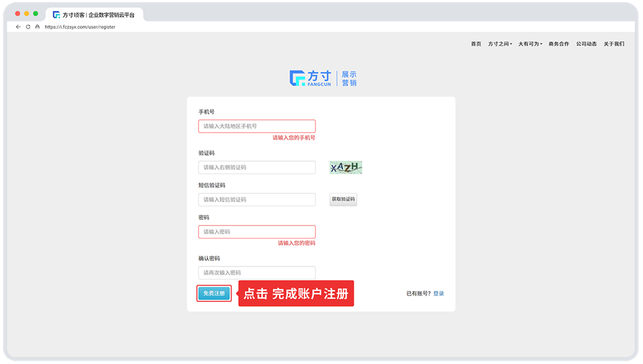Click the Fangcun logo above the form

tap(323, 78)
